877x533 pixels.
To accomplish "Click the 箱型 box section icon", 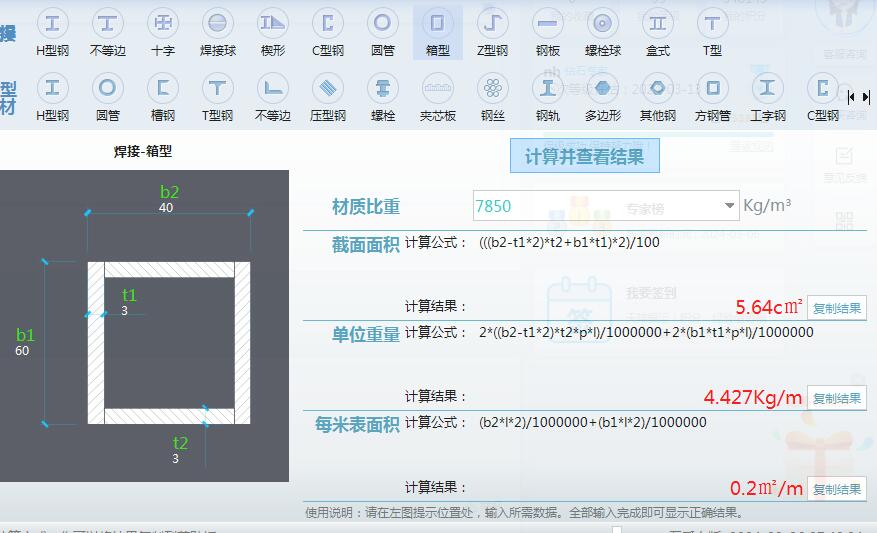I will (437, 32).
